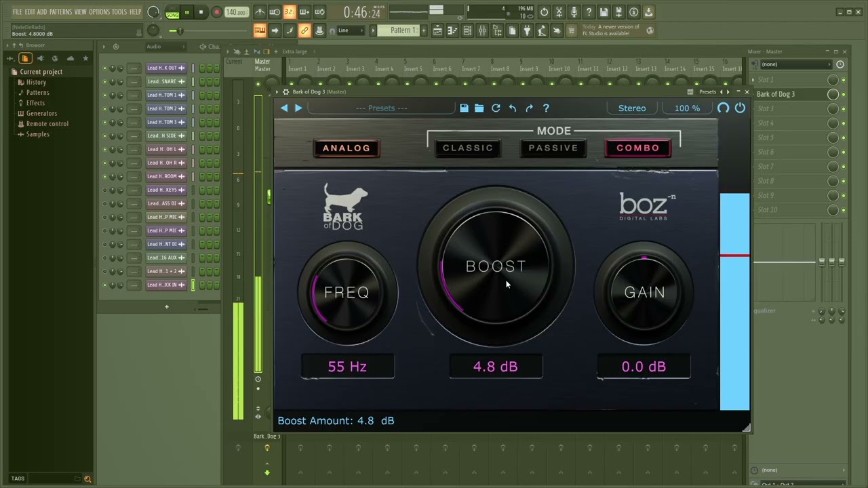The width and height of the screenshot is (868, 488).
Task: Toggle the metronome icon
Action: (x=260, y=12)
